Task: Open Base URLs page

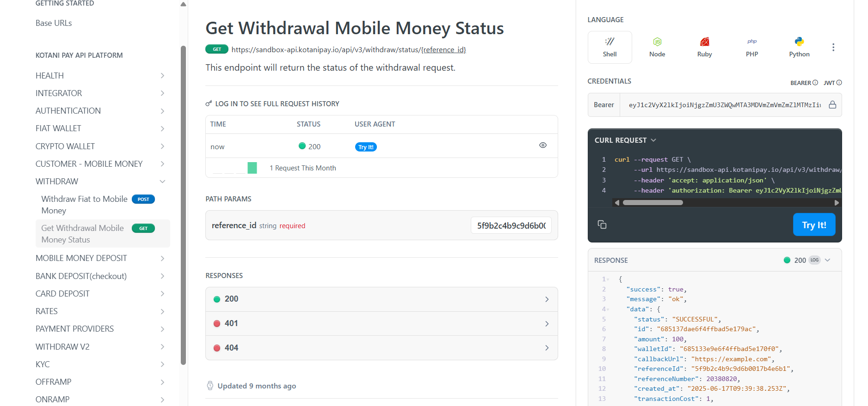Action: (x=54, y=23)
